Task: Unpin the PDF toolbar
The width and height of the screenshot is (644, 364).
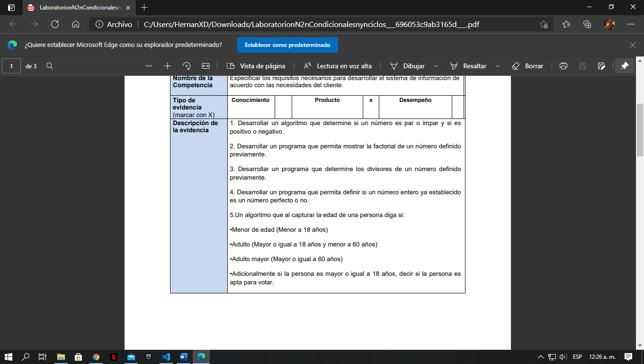Action: (x=625, y=66)
